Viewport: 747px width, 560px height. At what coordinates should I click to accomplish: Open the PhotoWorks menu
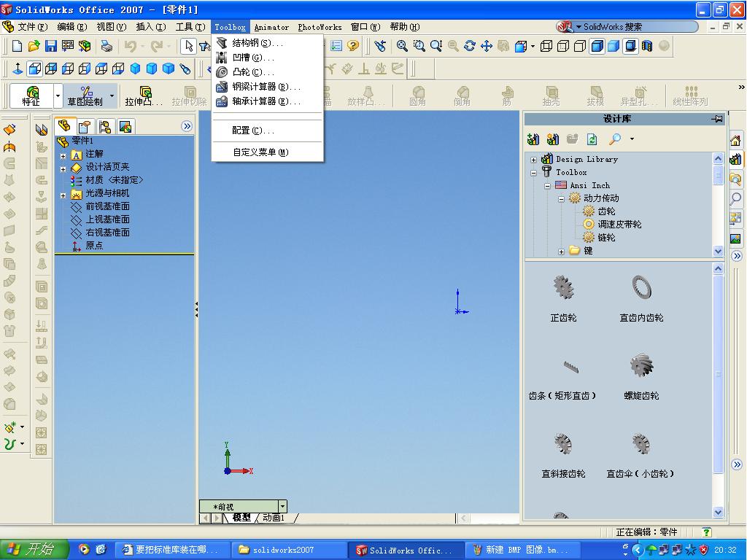click(320, 27)
